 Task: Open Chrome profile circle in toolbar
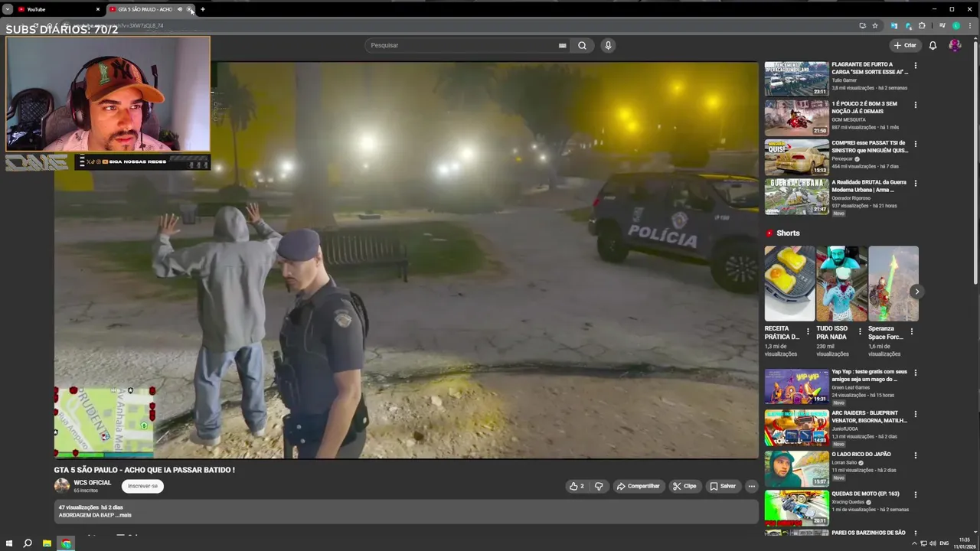click(x=956, y=25)
